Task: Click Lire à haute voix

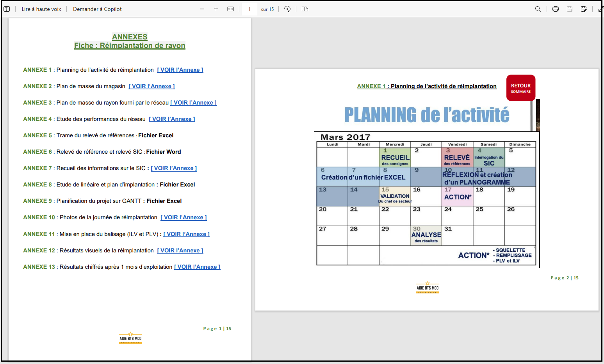Action: pyautogui.click(x=41, y=9)
